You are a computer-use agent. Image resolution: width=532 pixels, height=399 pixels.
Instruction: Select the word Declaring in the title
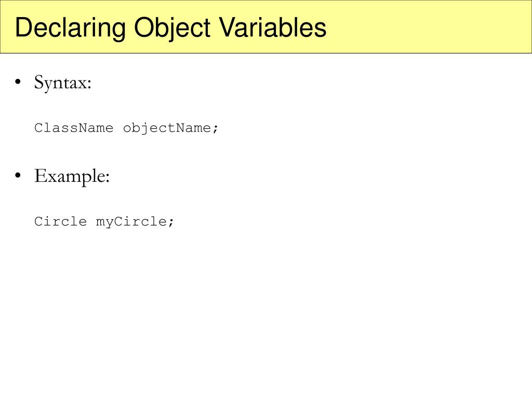coord(70,28)
